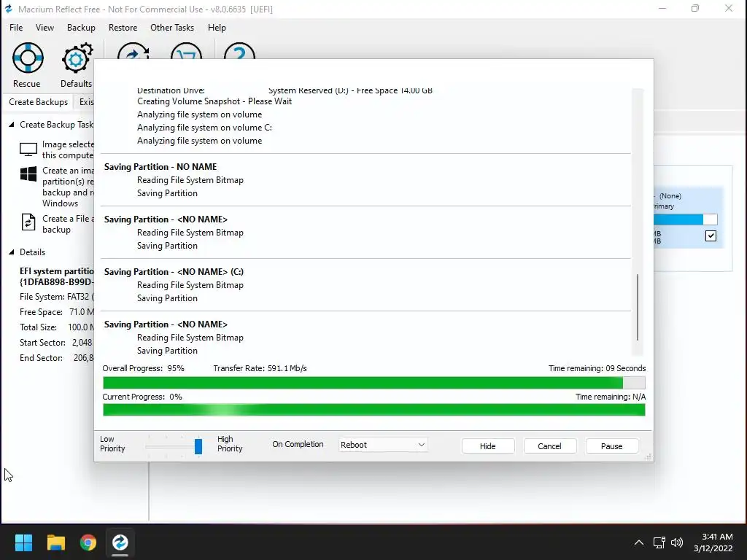Select the question mark help toolbar icon
Screen dimensions: 747x560
point(239,52)
